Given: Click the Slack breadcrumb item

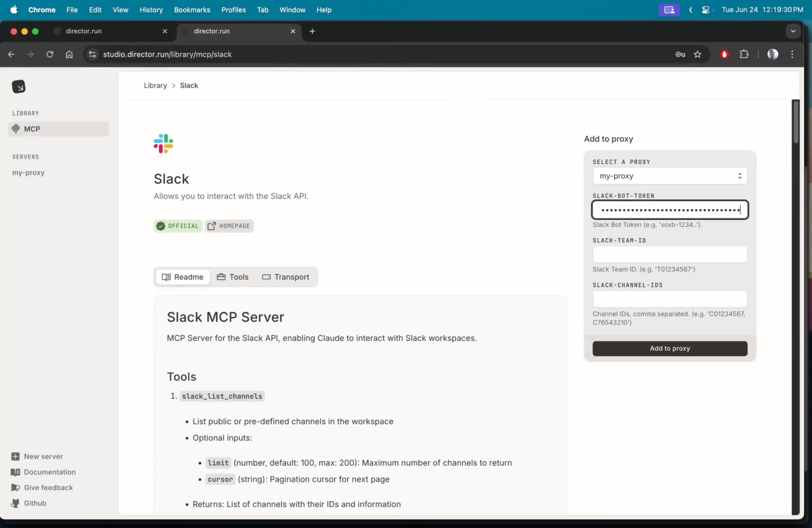Looking at the screenshot, I should pos(189,86).
